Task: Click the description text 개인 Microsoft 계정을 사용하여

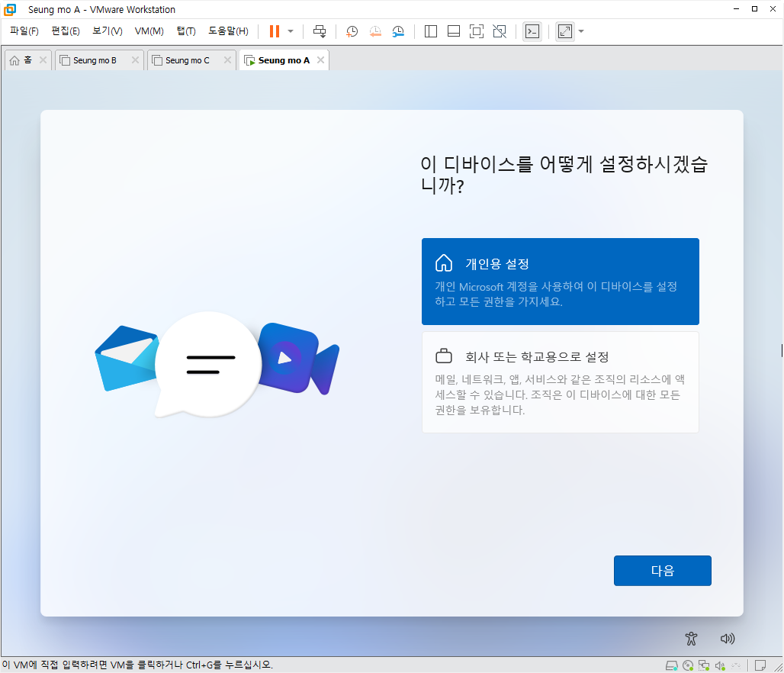Action: click(556, 295)
